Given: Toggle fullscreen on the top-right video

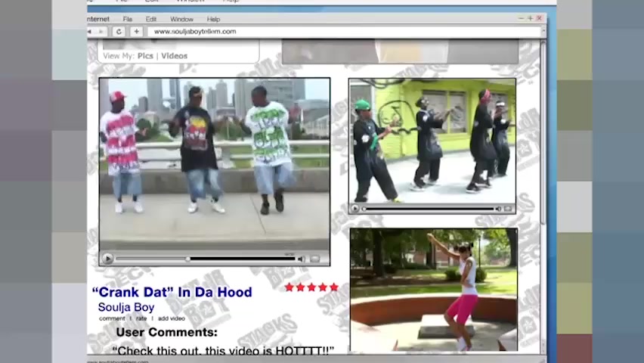Looking at the screenshot, I should coord(508,209).
